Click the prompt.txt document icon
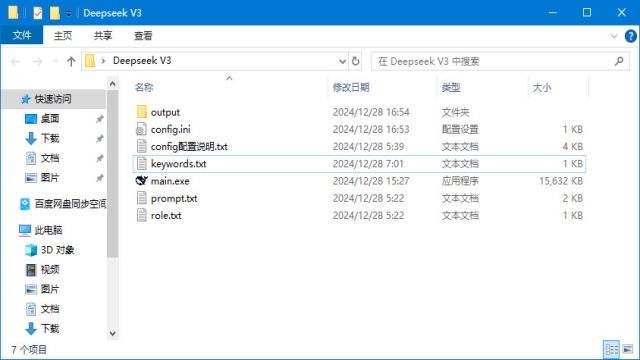This screenshot has width=640, height=360. (x=142, y=198)
